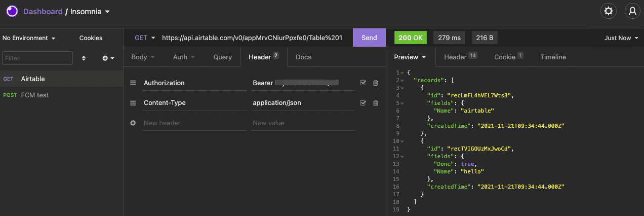This screenshot has height=216, width=644.
Task: Open settings with the gear icon
Action: 608,11
